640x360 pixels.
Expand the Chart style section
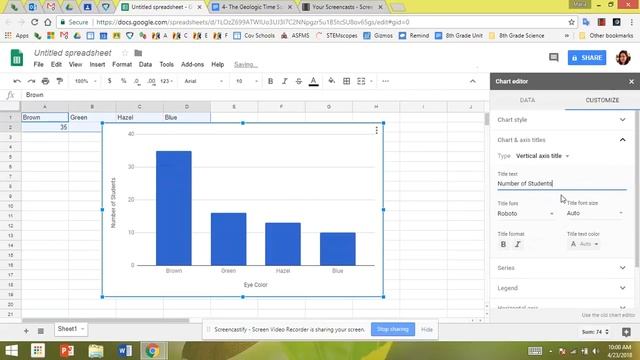coord(562,120)
